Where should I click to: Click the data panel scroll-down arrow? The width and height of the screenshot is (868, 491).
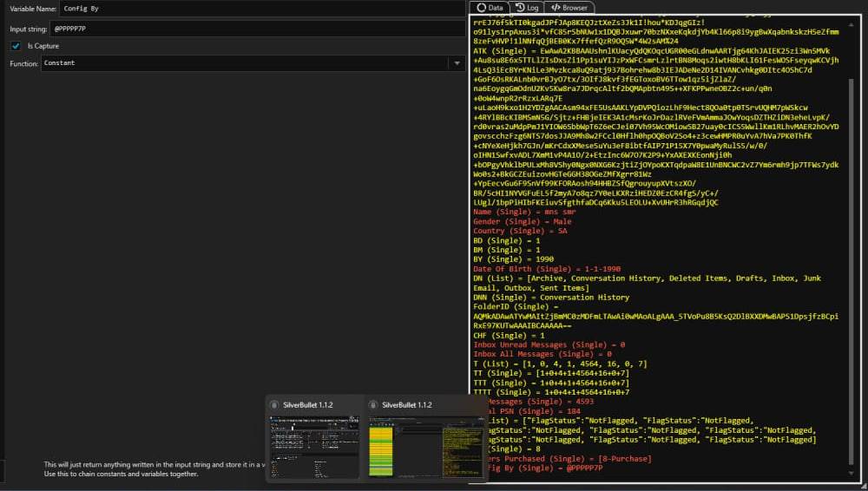click(x=851, y=473)
